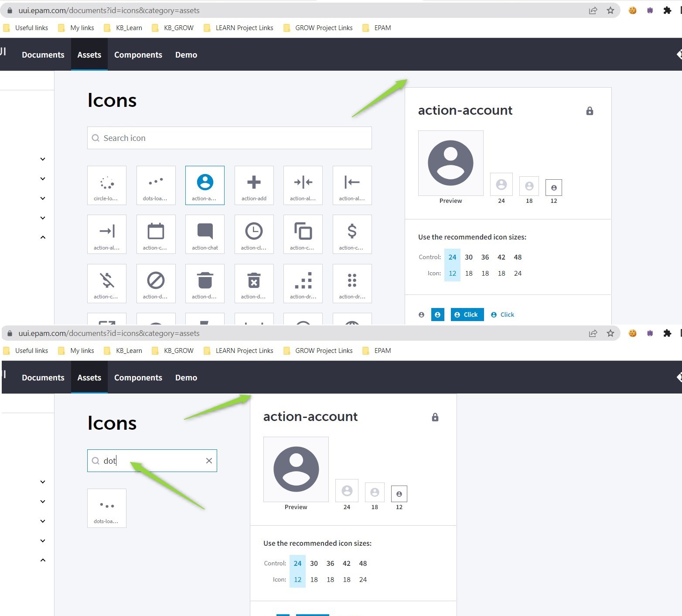Image resolution: width=682 pixels, height=616 pixels.
Task: Click the star icon in bottom address bar
Action: tap(610, 333)
